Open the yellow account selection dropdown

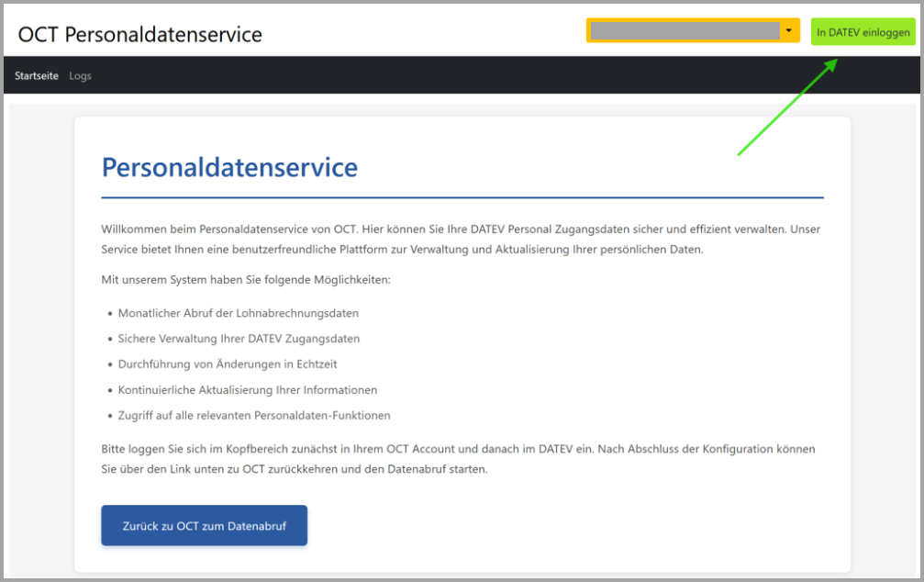(x=693, y=30)
